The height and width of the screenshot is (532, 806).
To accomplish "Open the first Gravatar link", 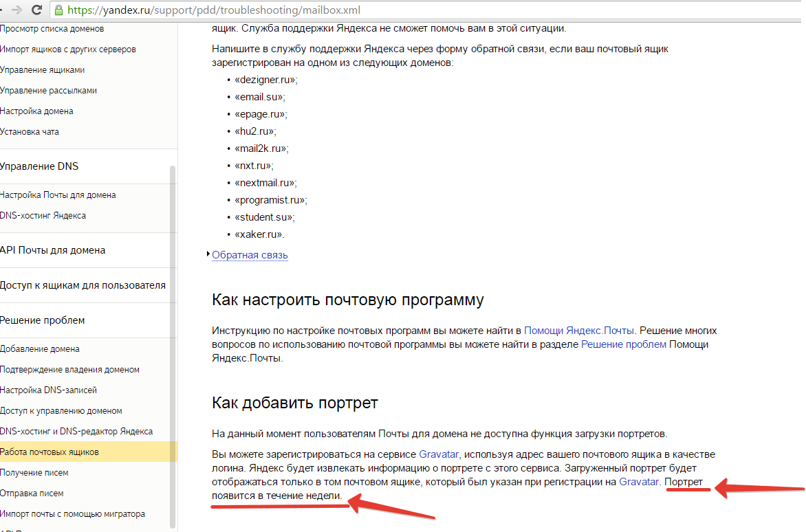I will [x=439, y=454].
